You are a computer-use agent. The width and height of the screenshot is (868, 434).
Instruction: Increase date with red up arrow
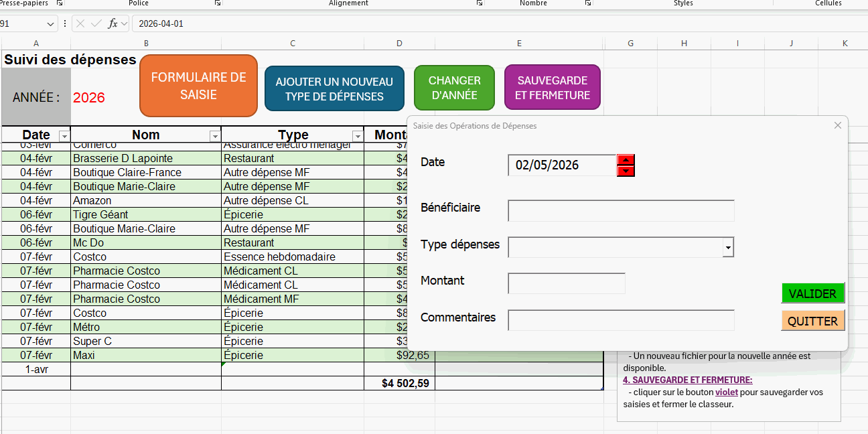pyautogui.click(x=626, y=159)
